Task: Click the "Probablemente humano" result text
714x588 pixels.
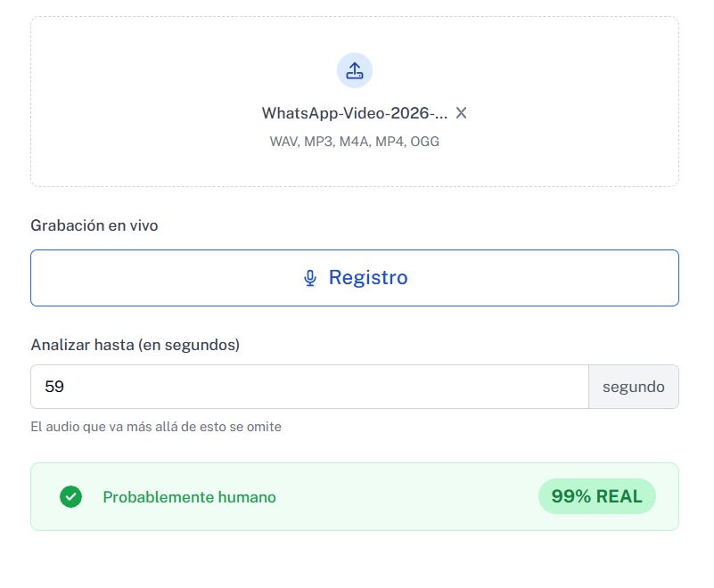Action: 189,497
